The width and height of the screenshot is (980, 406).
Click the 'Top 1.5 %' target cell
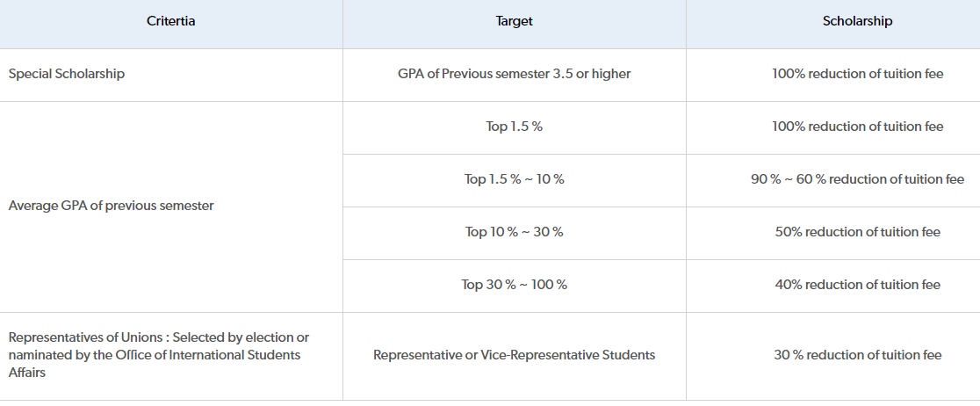coord(514,127)
